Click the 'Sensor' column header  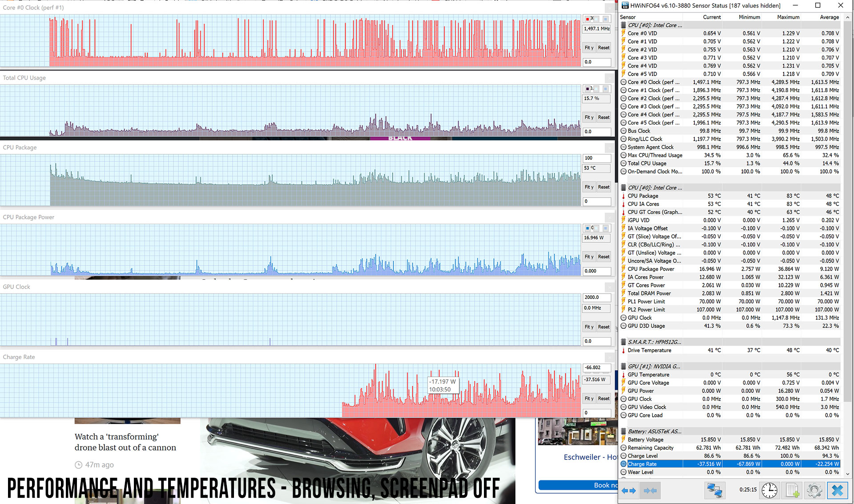(x=628, y=17)
